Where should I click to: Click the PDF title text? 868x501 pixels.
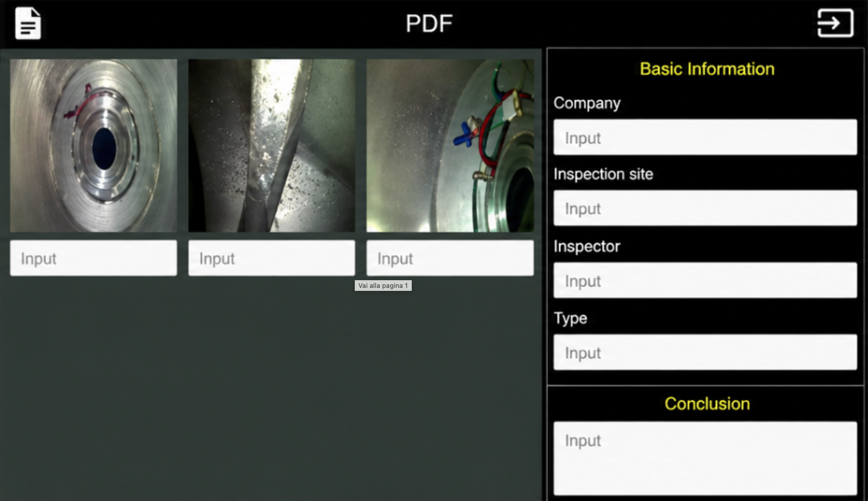429,23
